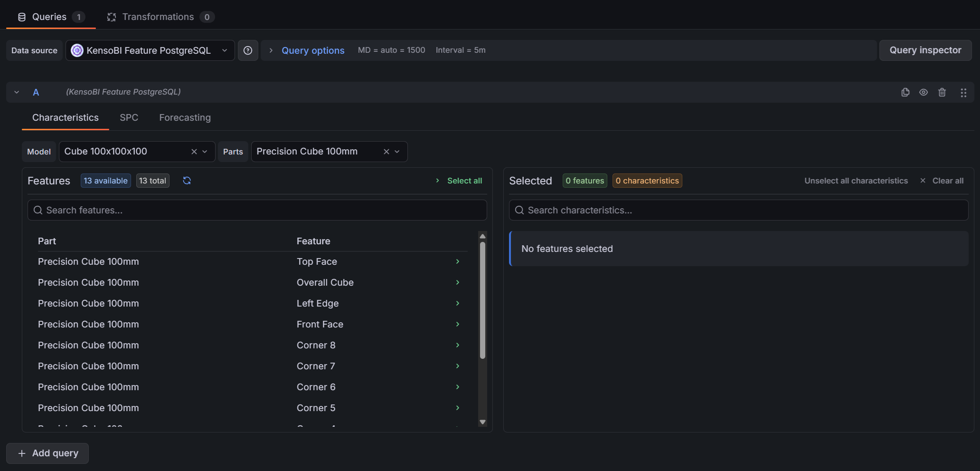Open the Forecasting tab
Screen dimensions: 980x471
coord(185,117)
